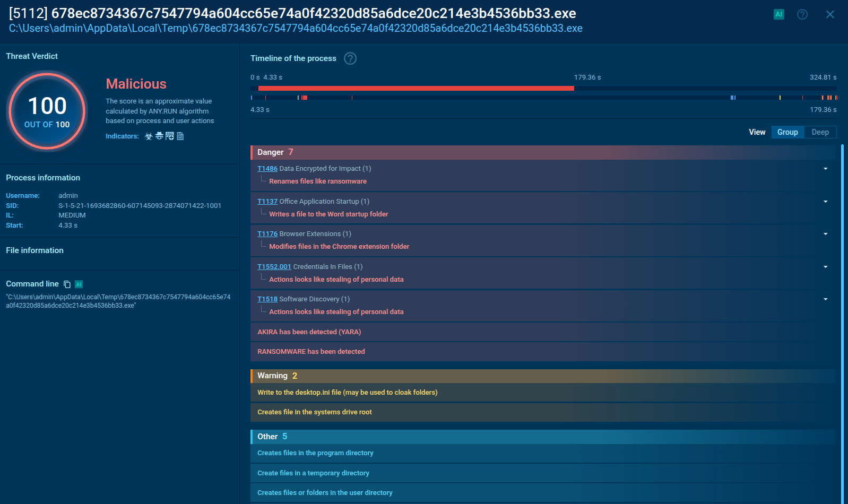
Task: Expand the T1176 Browser Extensions row
Action: click(825, 234)
